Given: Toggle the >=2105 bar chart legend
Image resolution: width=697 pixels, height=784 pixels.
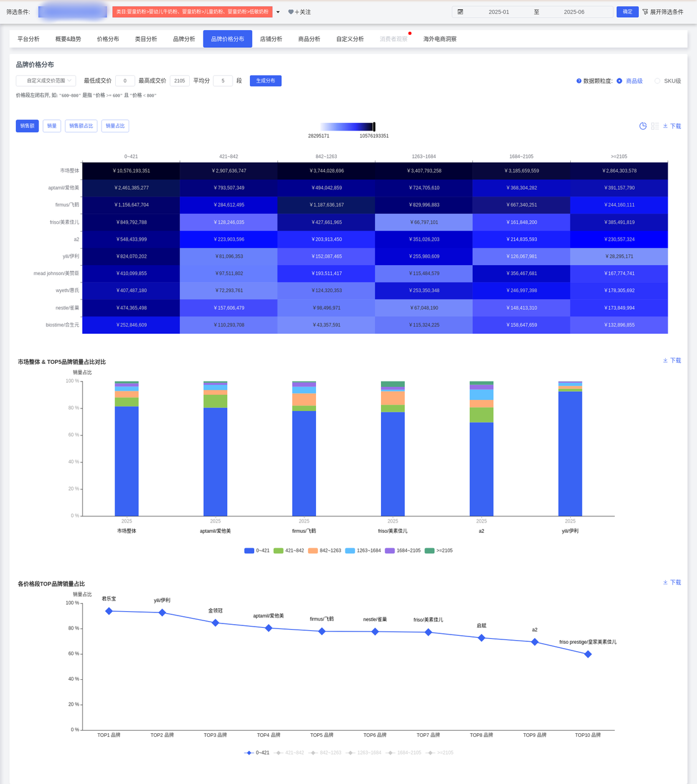Looking at the screenshot, I should tap(439, 551).
